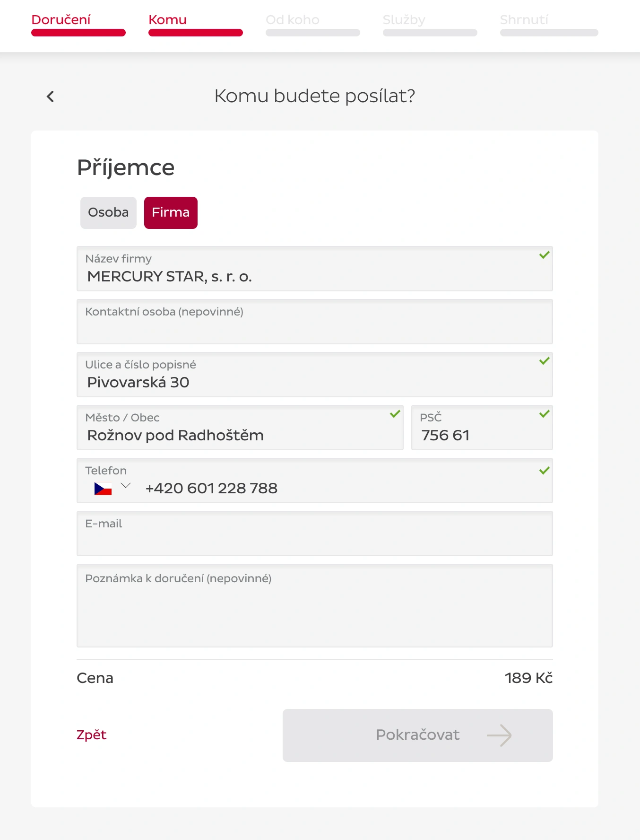Click the green checkmark in Ulice field
This screenshot has width=640, height=840.
pyautogui.click(x=545, y=361)
